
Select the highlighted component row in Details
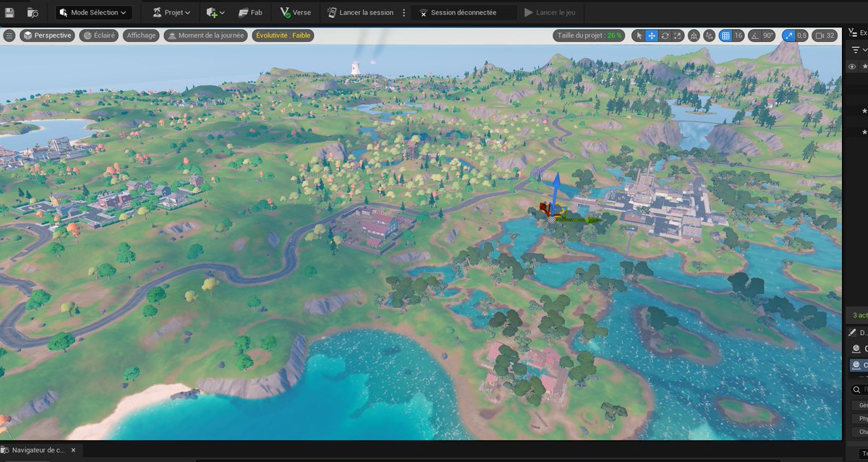(859, 365)
